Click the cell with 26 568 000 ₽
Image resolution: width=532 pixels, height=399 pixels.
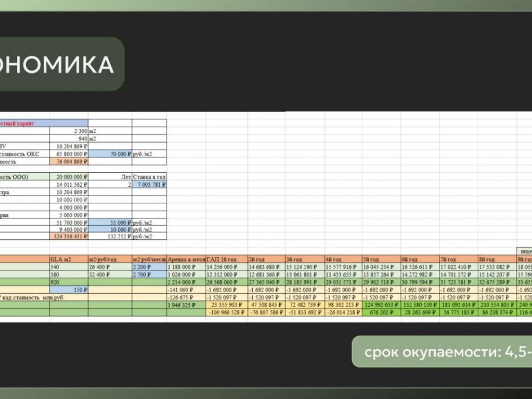[x=226, y=282]
